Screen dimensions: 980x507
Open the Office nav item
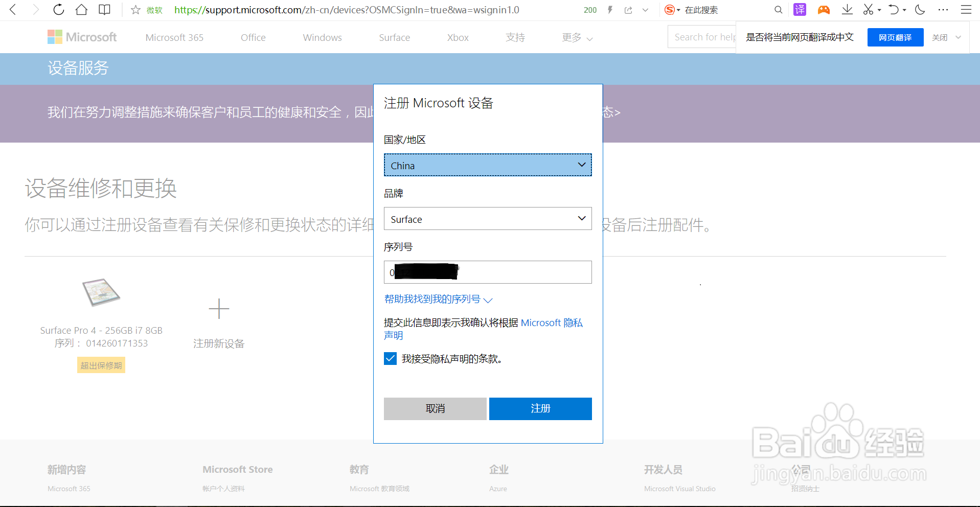tap(253, 37)
